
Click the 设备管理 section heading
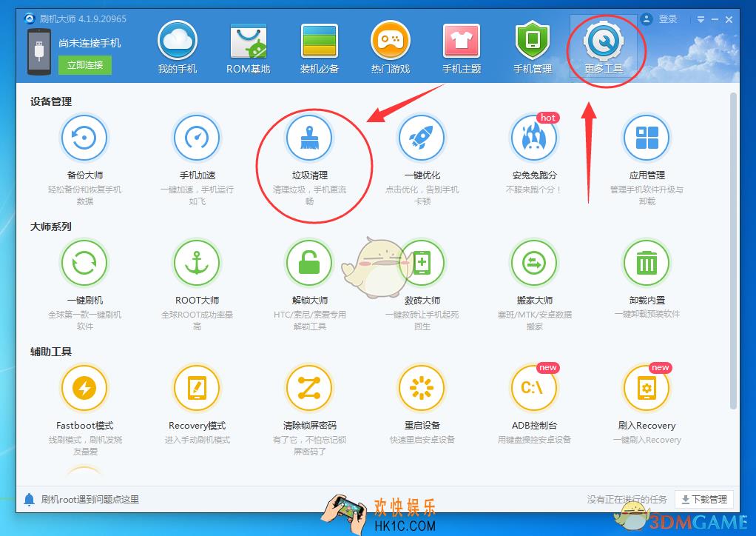coord(50,101)
